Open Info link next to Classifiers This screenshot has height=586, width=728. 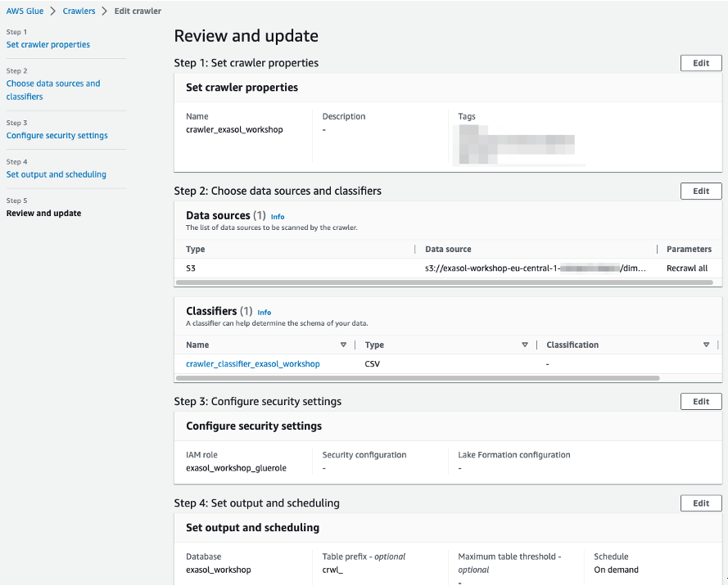click(x=265, y=313)
